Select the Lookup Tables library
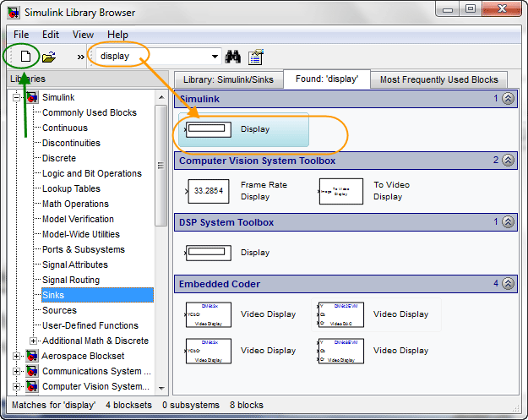This screenshot has height=420, width=528. point(71,188)
